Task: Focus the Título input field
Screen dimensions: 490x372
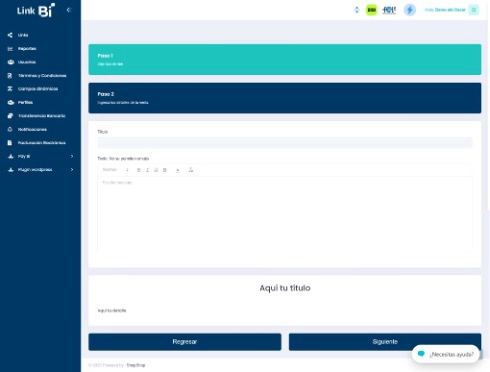Action: [x=285, y=143]
